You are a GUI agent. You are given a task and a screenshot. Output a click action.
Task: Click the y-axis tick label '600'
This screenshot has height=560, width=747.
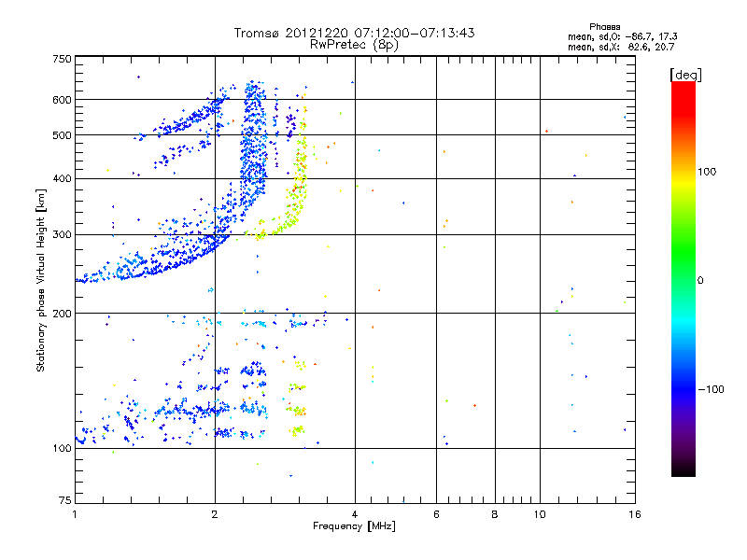click(62, 100)
